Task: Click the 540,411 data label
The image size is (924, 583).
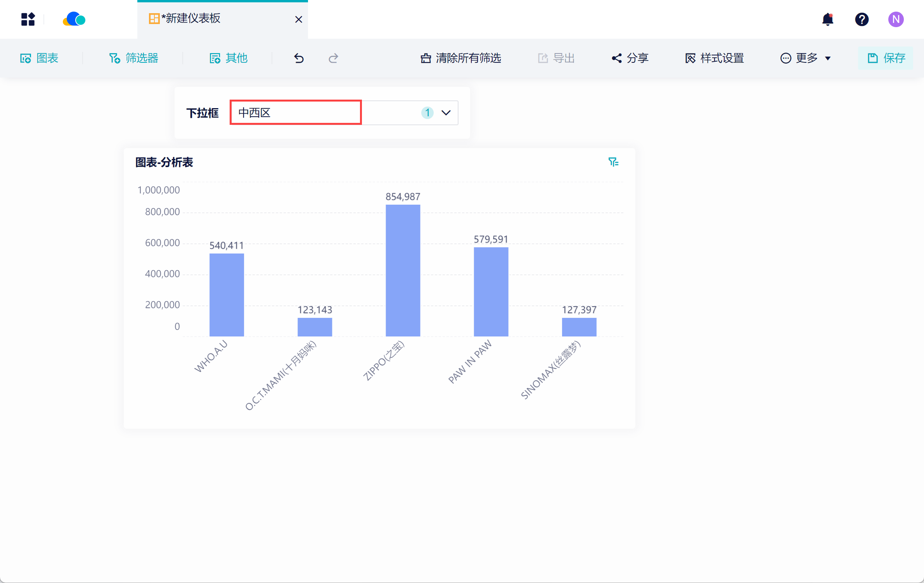Action: coord(227,246)
